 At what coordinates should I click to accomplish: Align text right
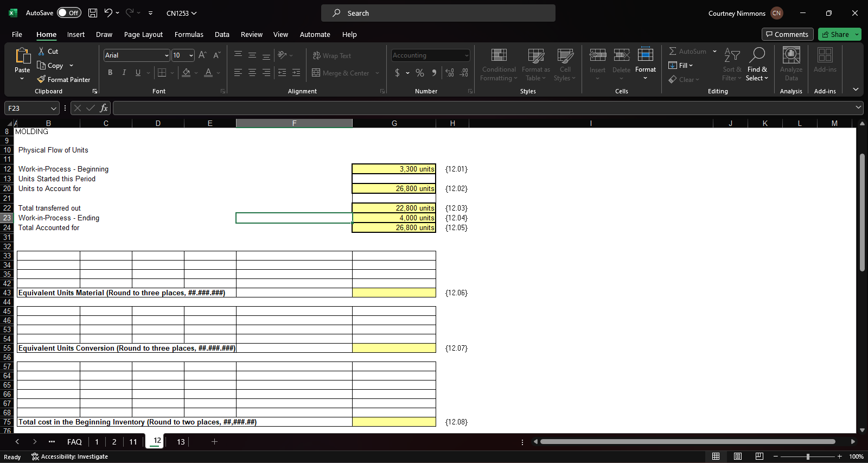pos(266,73)
